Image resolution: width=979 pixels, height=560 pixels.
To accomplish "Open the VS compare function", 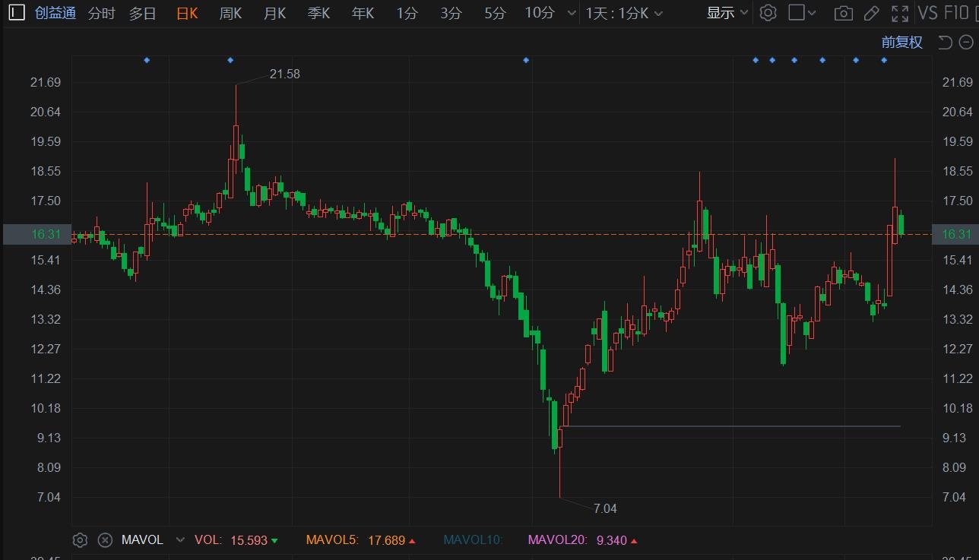I will (927, 13).
